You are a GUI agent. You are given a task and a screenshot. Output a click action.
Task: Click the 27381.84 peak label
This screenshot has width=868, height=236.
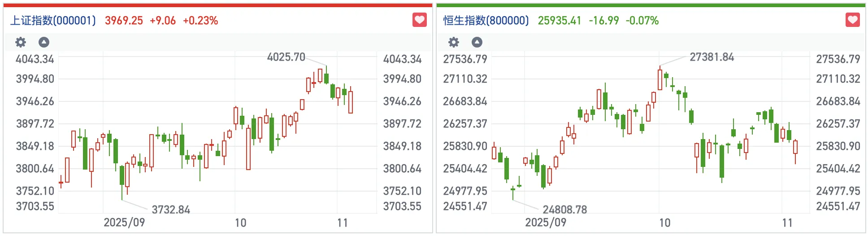click(712, 57)
